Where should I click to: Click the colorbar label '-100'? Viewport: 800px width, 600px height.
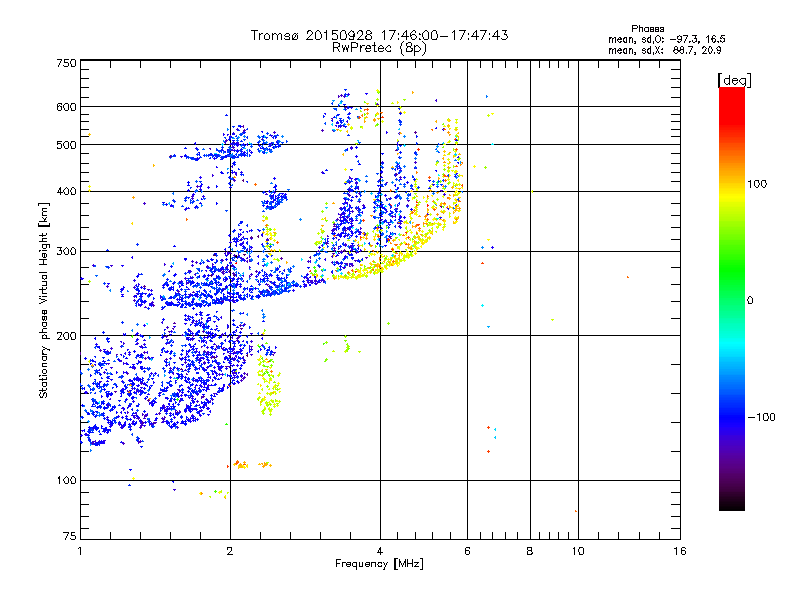click(761, 417)
